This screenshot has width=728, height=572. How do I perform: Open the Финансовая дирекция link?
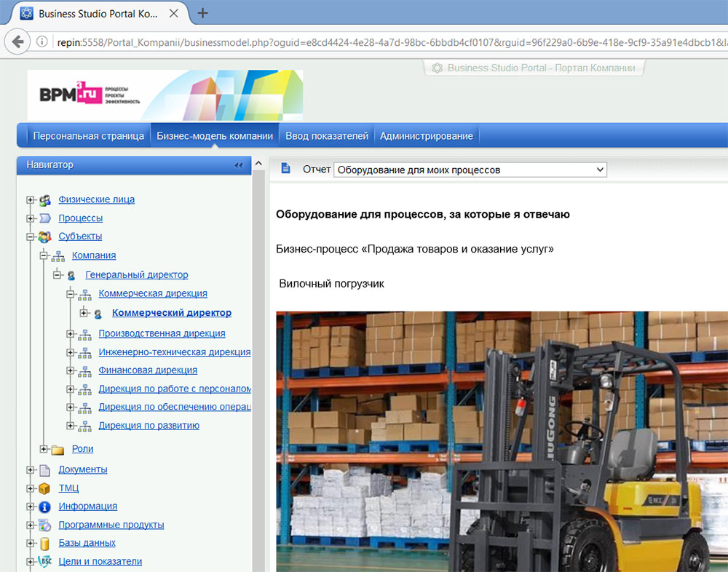point(148,370)
